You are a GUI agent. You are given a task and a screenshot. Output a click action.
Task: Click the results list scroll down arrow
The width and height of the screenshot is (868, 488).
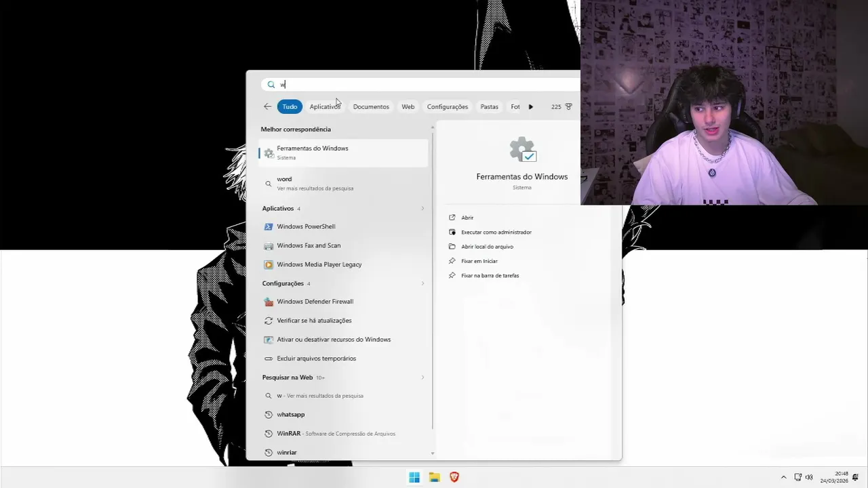coord(433,453)
